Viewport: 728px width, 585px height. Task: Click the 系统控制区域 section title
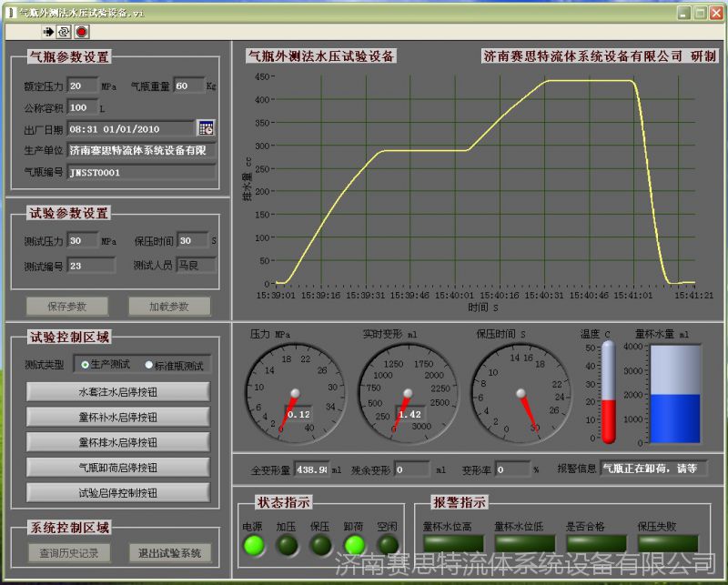tap(70, 528)
